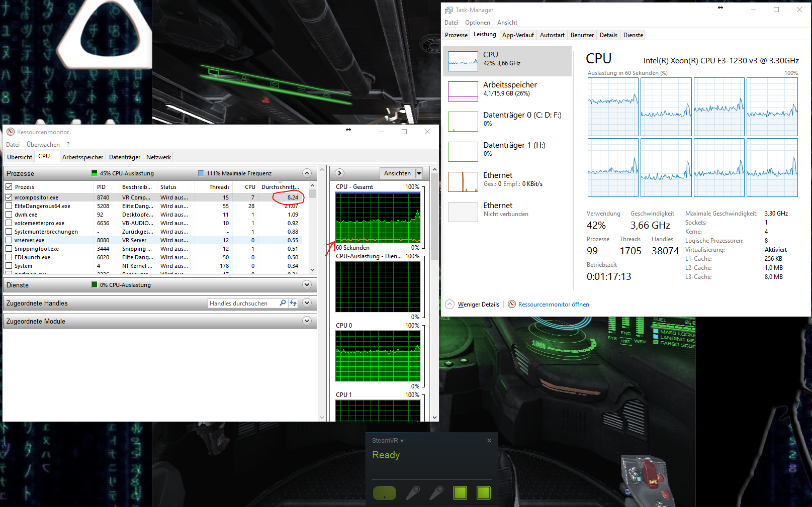812x507 pixels.
Task: Check the voicemeeterpro.exe checkbox
Action: pyautogui.click(x=9, y=223)
